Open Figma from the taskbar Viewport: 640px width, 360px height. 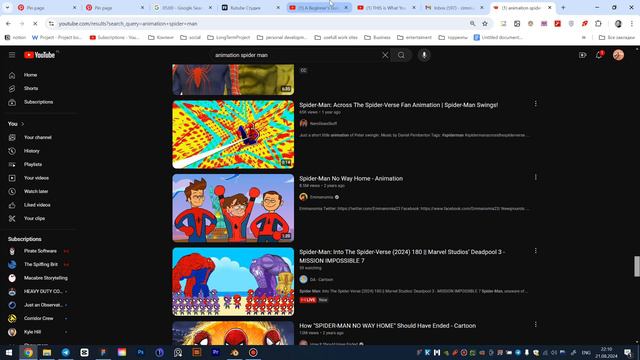[103, 352]
